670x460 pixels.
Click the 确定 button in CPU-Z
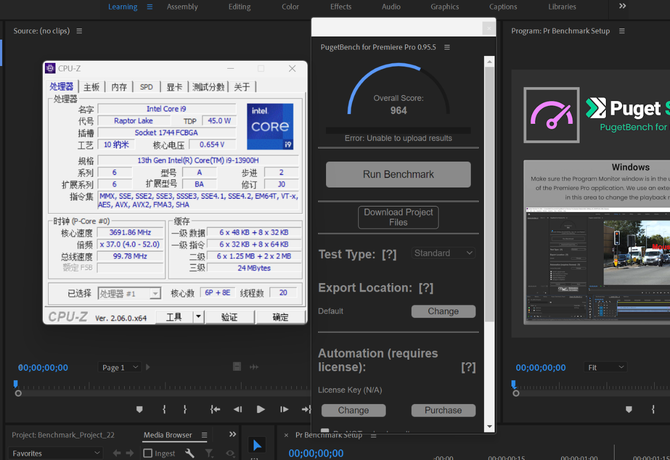(280, 317)
